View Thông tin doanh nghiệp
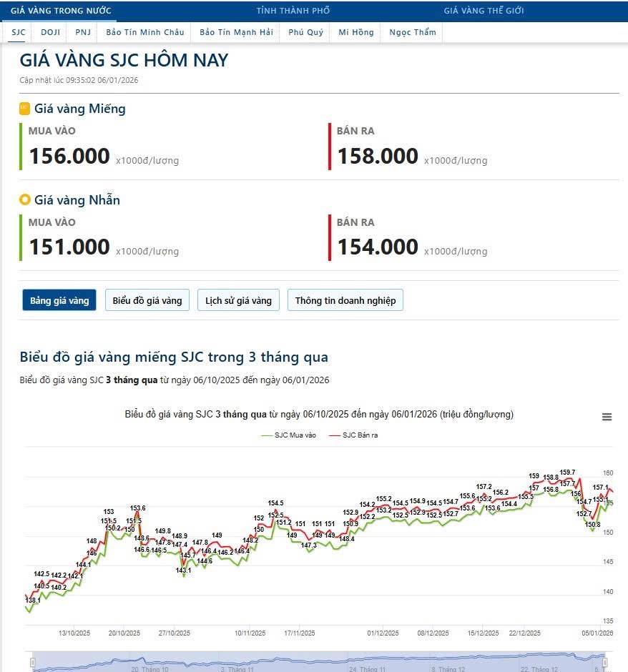Viewport: 628px width, 672px height. click(345, 300)
